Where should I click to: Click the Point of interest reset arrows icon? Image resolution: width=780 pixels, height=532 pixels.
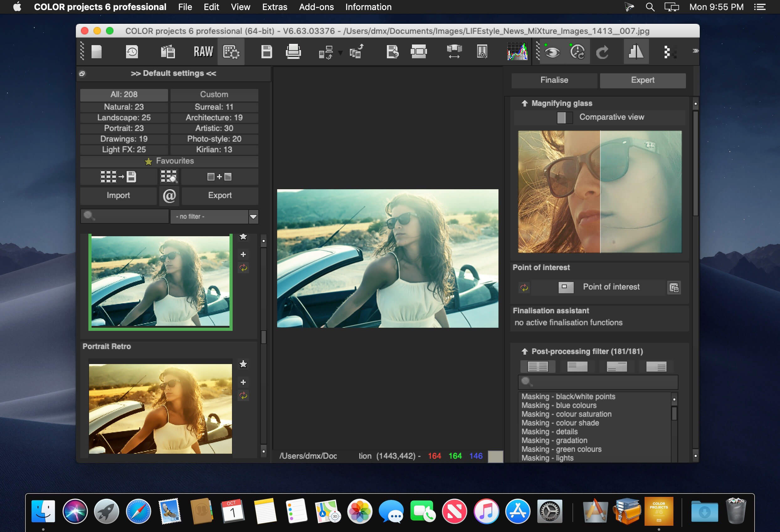524,288
